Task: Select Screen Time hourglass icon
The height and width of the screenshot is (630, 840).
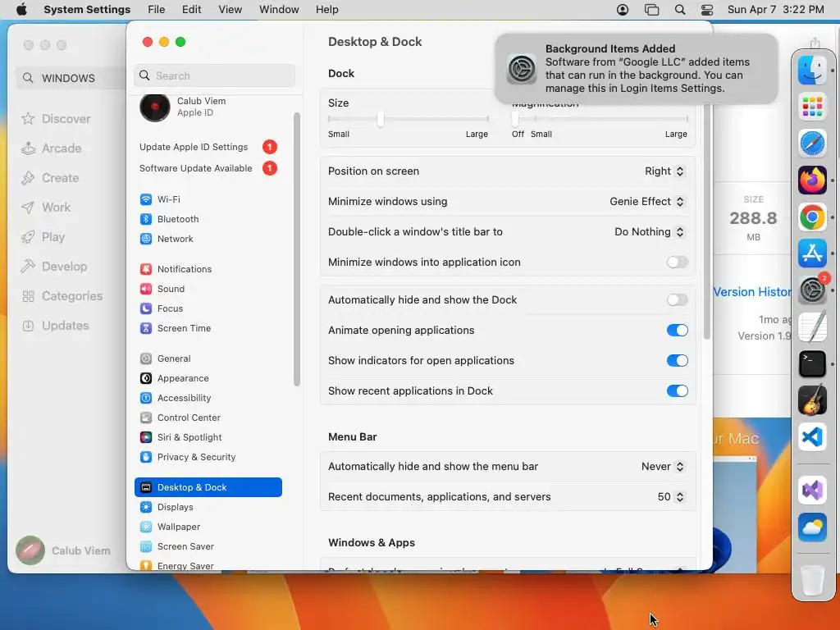Action: pyautogui.click(x=146, y=328)
